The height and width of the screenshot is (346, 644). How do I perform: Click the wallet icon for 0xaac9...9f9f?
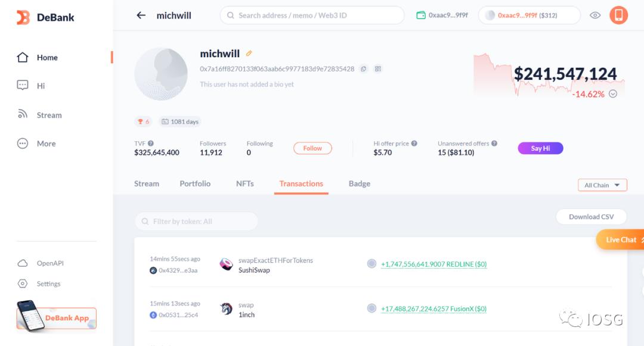(x=421, y=15)
